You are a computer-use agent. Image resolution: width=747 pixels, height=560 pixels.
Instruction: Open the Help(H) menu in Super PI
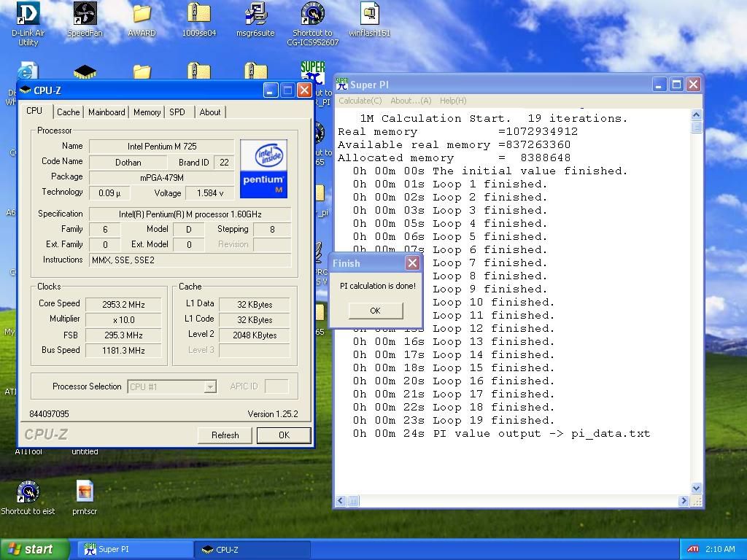click(x=453, y=101)
